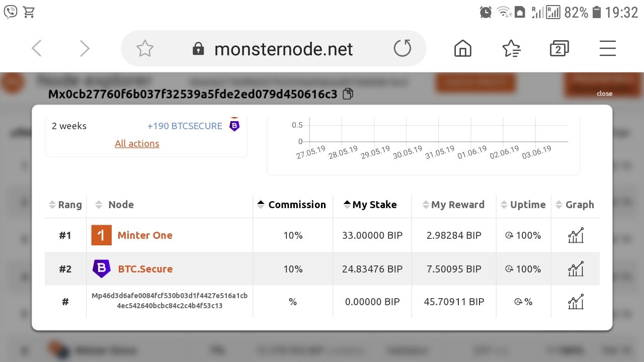Image resolution: width=644 pixels, height=362 pixels.
Task: Tap the 19:32 clock in status bar
Action: [x=621, y=12]
